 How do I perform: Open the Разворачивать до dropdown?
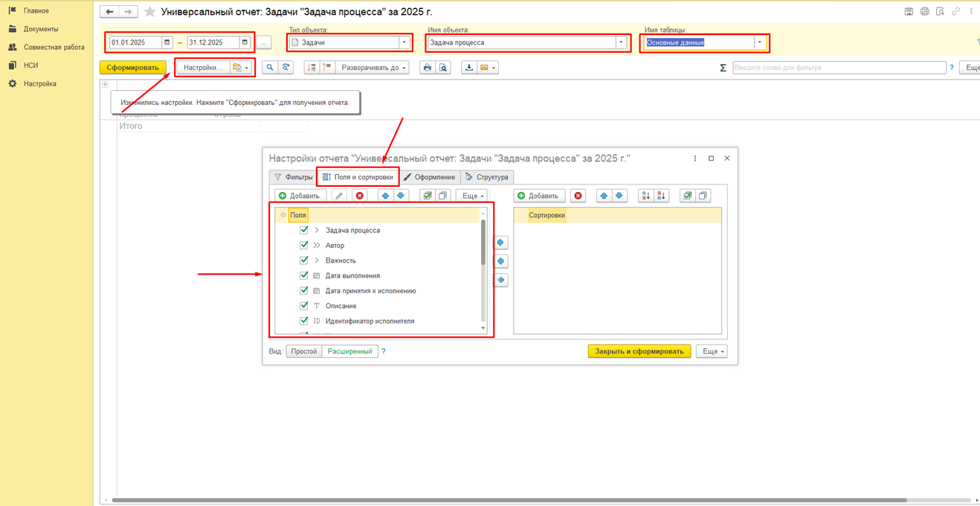click(373, 68)
